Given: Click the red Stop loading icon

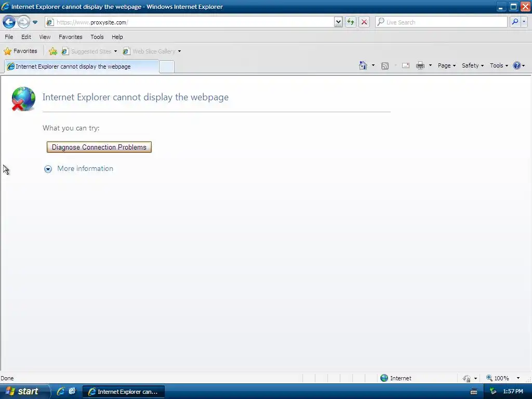Looking at the screenshot, I should (364, 22).
